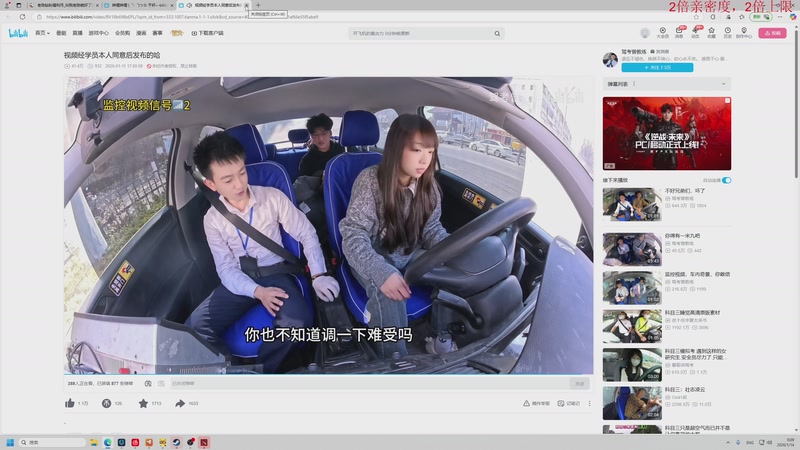800x450 pixels.
Task: Open Steam from the taskbar
Action: pyautogui.click(x=177, y=442)
